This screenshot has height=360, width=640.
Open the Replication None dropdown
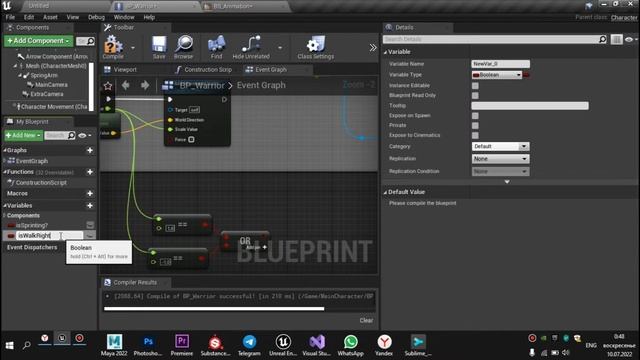click(x=500, y=159)
